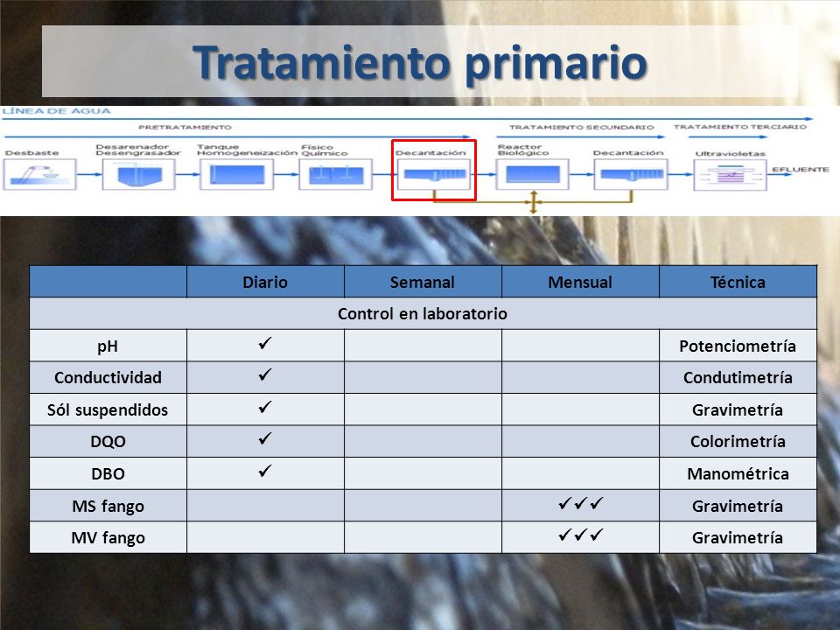Click the Control en laboratorio row
840x630 pixels.
423,313
